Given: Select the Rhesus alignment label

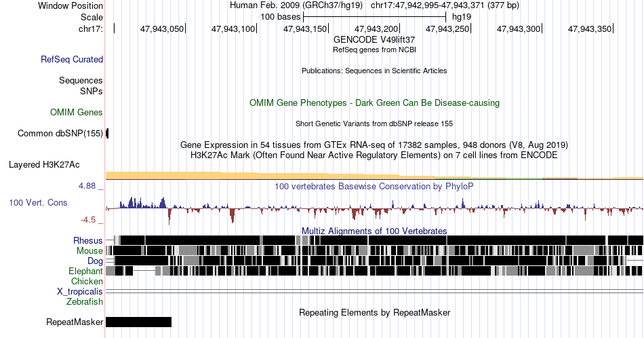Looking at the screenshot, I should coord(88,240).
